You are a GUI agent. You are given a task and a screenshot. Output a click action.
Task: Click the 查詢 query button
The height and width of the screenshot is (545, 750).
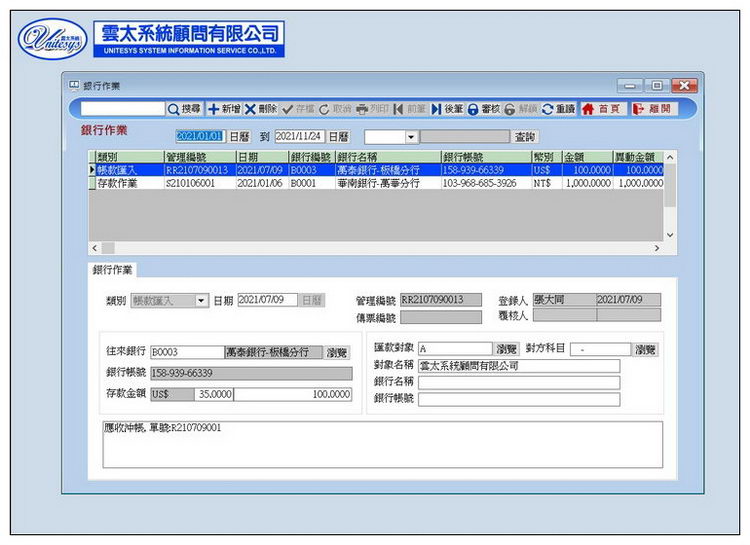525,137
